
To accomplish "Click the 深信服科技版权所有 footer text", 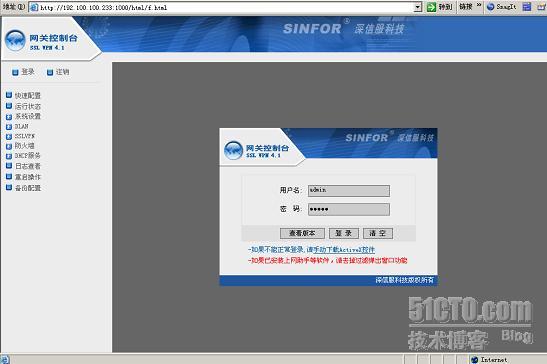I will tap(405, 280).
